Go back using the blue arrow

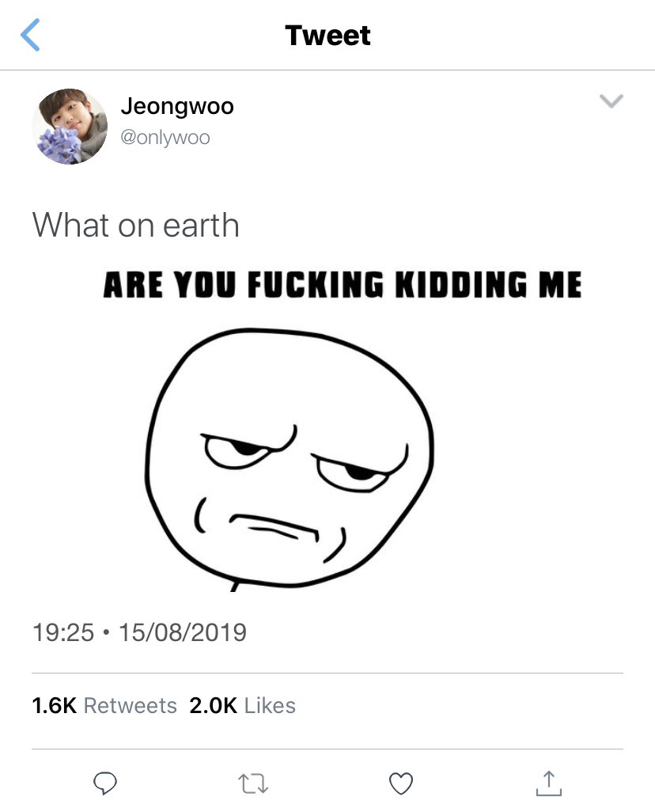30,35
